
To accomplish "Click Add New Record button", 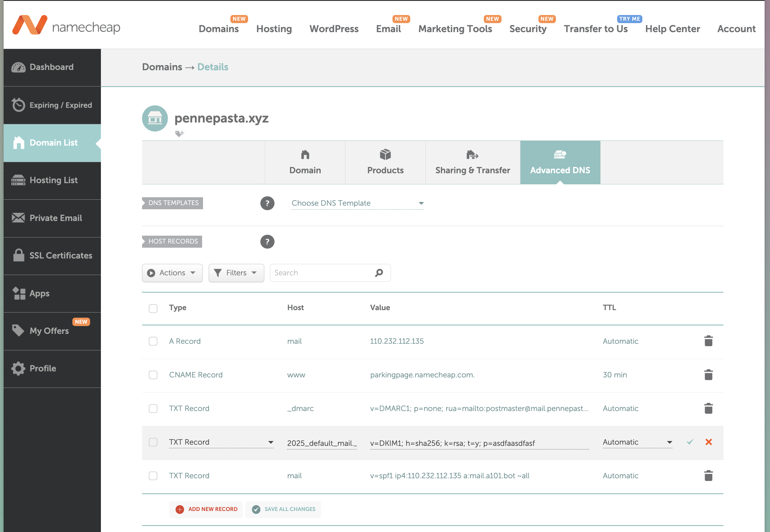I will [206, 509].
